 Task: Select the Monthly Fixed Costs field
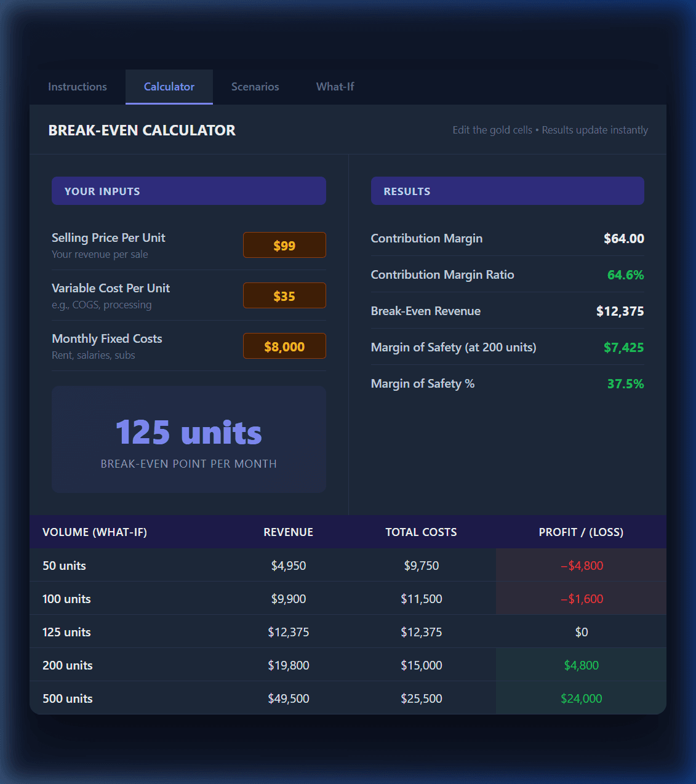284,346
